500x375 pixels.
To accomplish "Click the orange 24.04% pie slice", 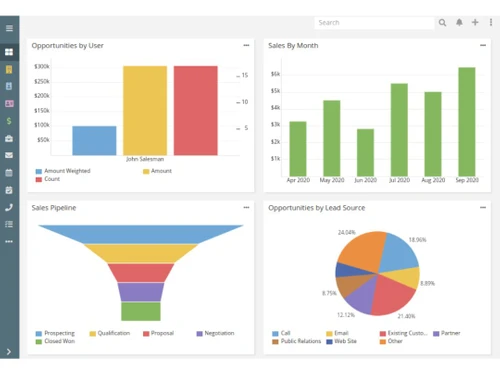I will pyautogui.click(x=362, y=251).
